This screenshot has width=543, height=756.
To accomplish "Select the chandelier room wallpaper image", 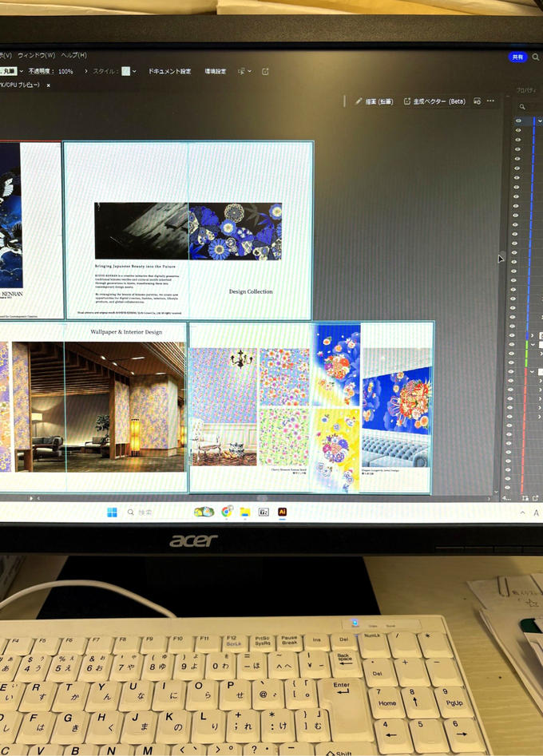I will click(224, 407).
